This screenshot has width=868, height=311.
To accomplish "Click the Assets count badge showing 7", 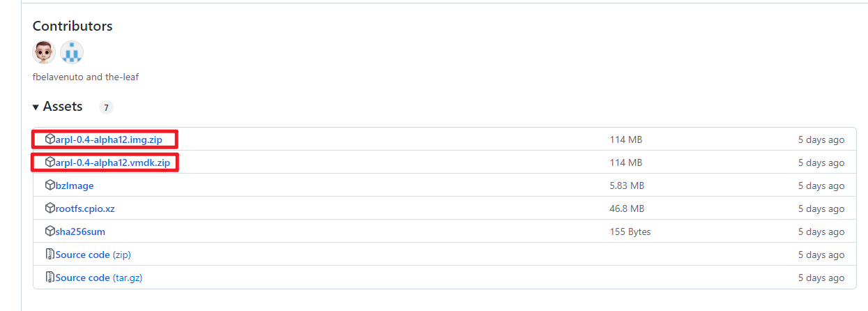I will point(106,107).
